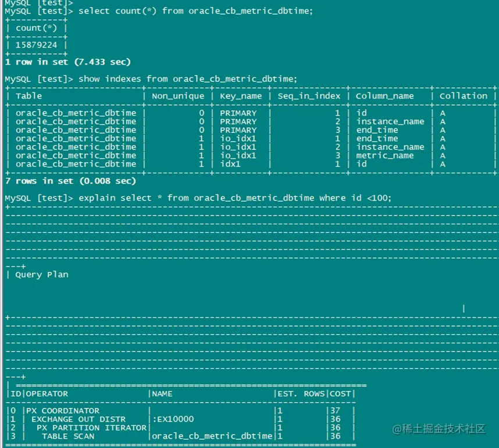
Task: Click the NAME header in plan table
Action: 162,394
